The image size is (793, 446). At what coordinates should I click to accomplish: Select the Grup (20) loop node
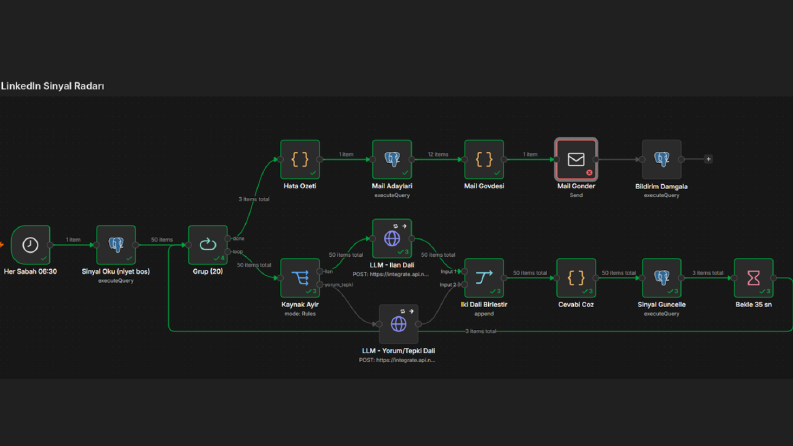coord(208,245)
